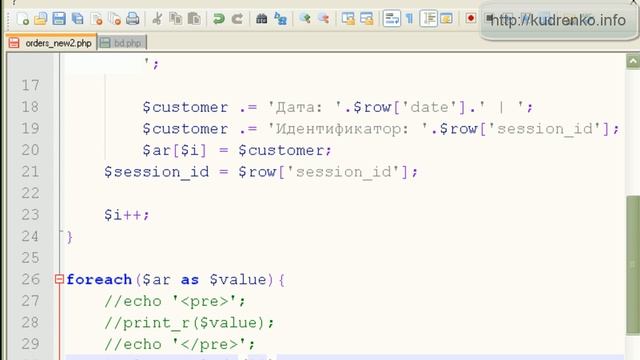
Task: Click $ar[$i] on line 20
Action: pos(174,151)
